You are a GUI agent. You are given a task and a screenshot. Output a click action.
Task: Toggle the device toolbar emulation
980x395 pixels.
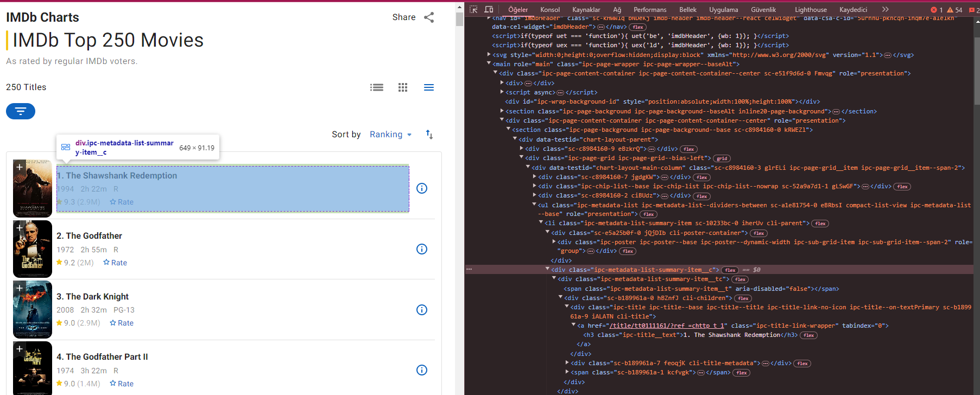click(489, 9)
